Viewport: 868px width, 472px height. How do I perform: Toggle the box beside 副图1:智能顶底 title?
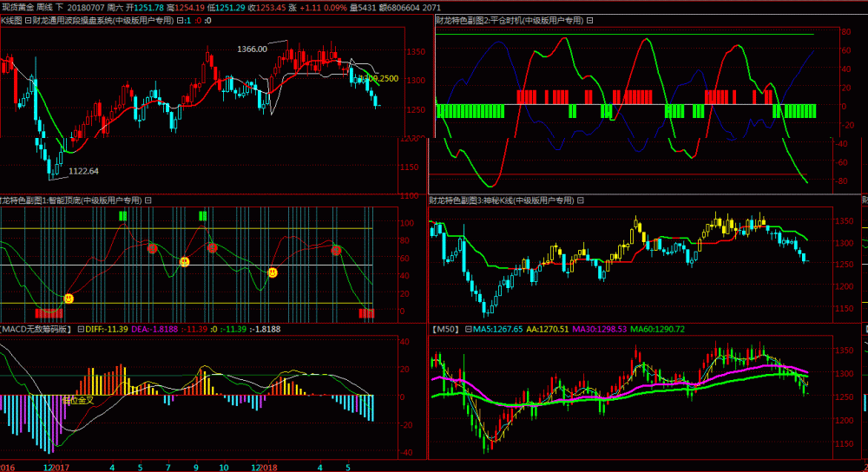[x=148, y=200]
